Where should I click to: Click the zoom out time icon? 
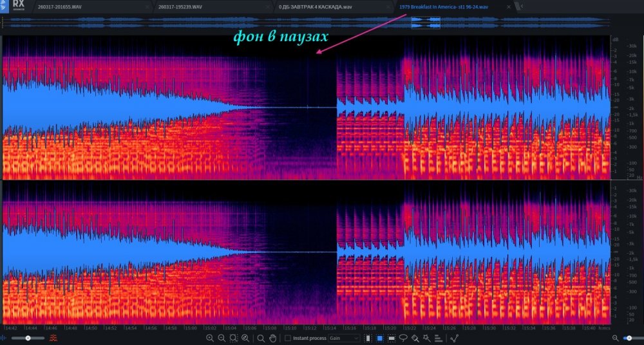click(222, 338)
